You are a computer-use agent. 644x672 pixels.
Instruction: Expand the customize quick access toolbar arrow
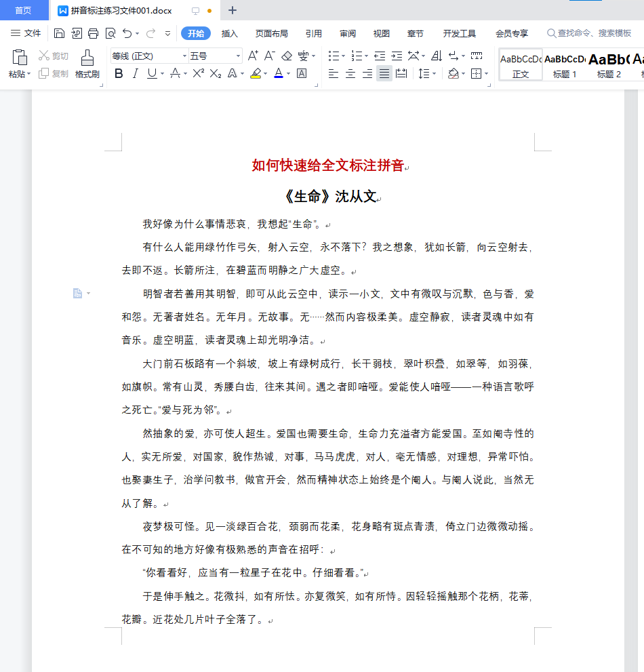[167, 33]
